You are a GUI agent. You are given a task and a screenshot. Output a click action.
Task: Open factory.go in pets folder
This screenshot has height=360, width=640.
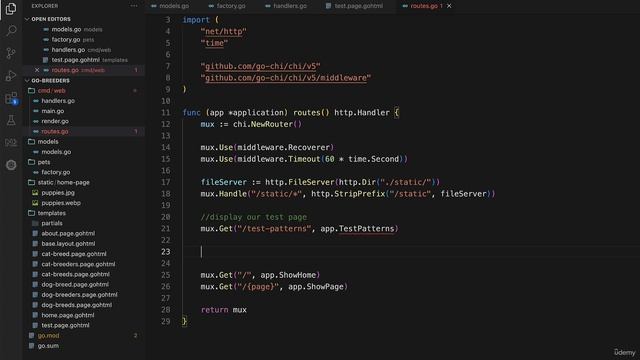coord(56,172)
